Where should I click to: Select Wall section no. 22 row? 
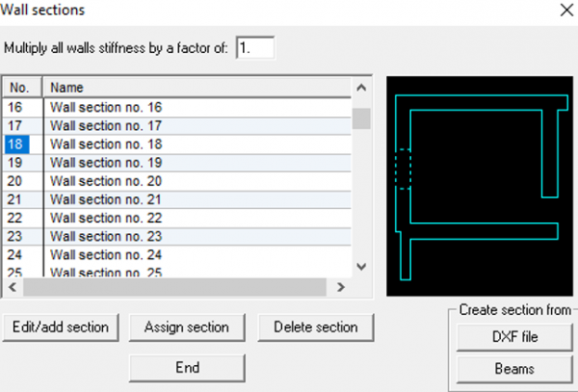click(177, 218)
